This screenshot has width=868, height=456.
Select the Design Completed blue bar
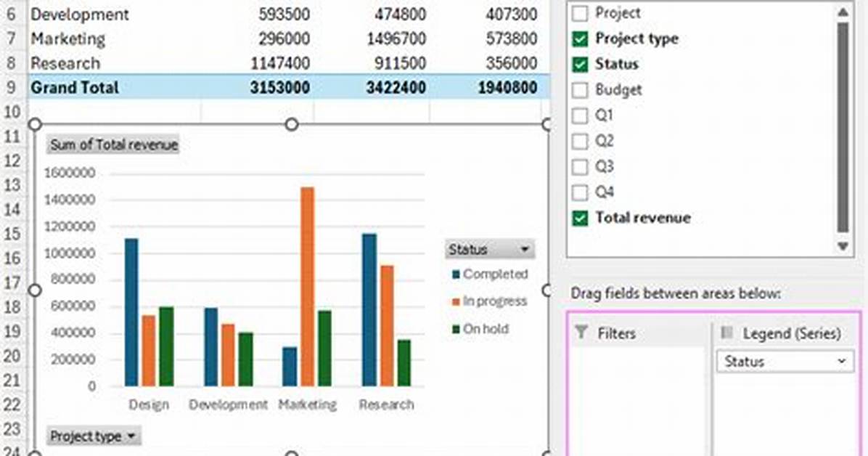pyautogui.click(x=131, y=312)
